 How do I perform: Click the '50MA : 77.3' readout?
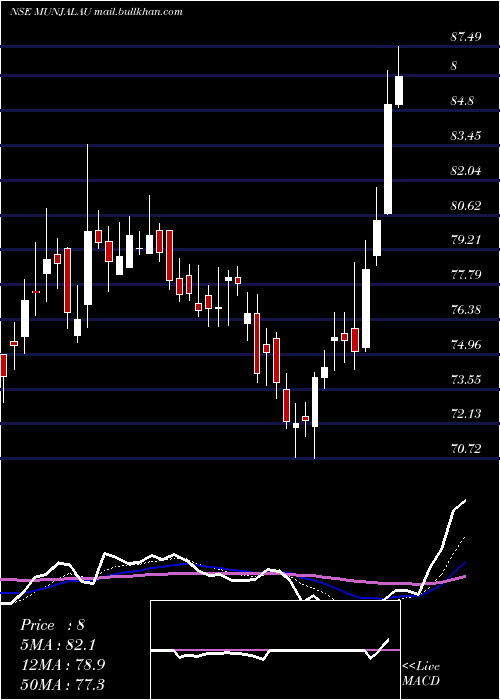[x=62, y=684]
